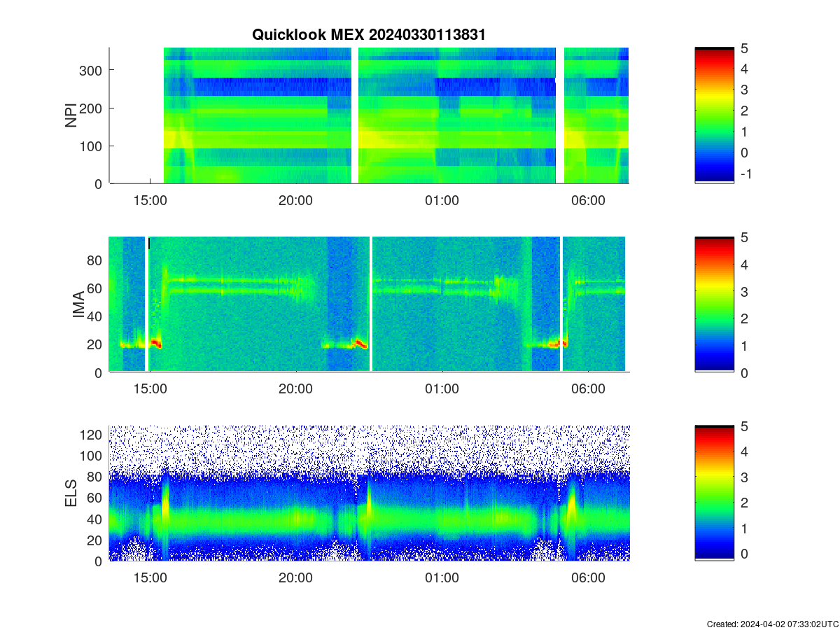Image resolution: width=840 pixels, height=630 pixels.
Task: Click the 0 label on IMA colorbar
Action: [x=744, y=372]
